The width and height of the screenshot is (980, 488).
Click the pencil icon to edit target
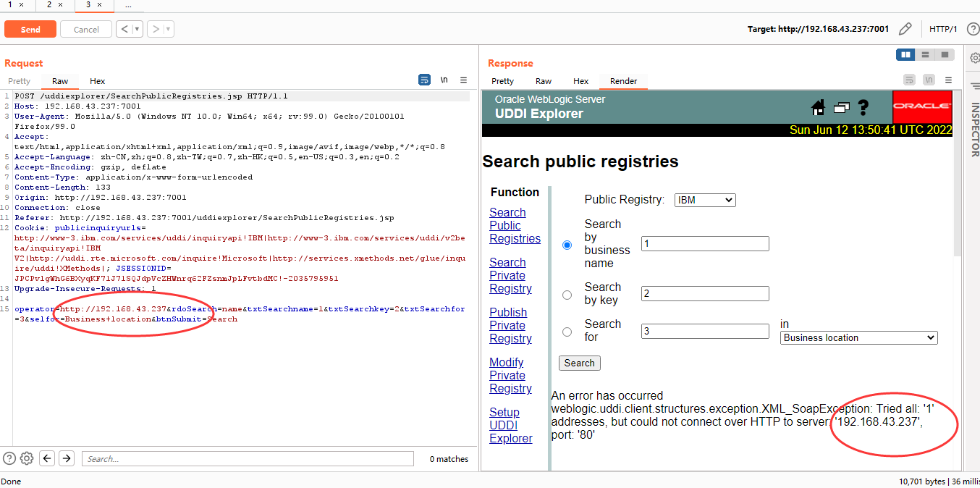click(905, 29)
